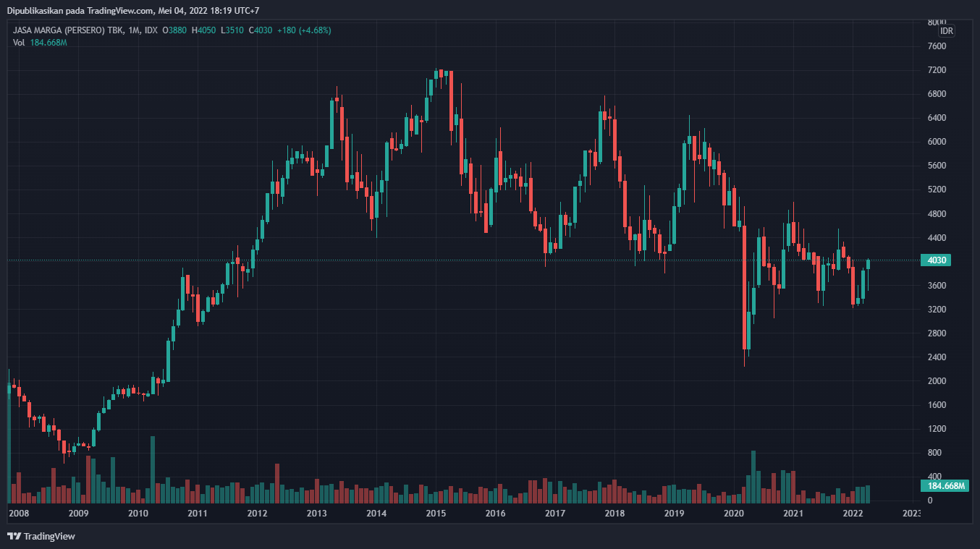Click the +180 (+4.68%) change value

[304, 30]
